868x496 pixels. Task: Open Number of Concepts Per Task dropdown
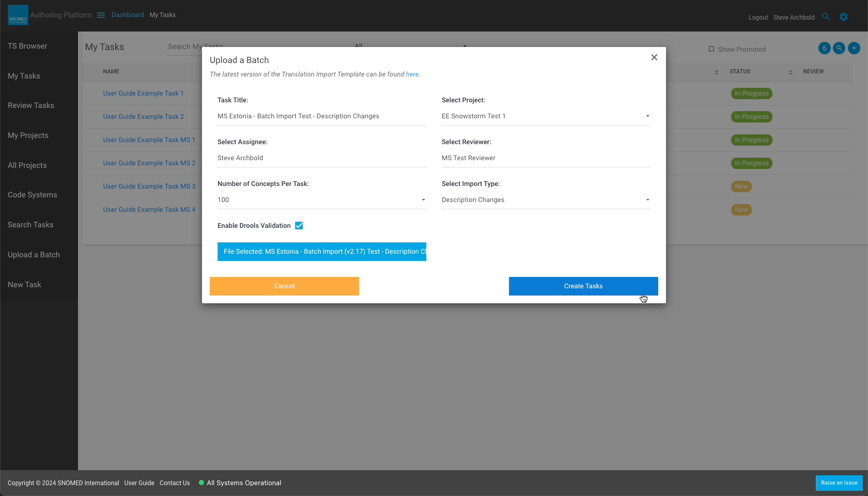coord(321,200)
